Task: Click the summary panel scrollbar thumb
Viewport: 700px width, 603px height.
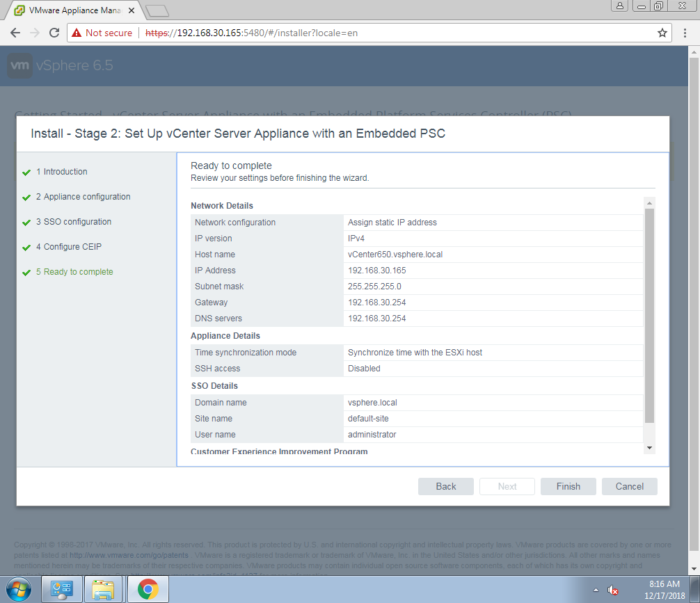Action: tap(650, 316)
